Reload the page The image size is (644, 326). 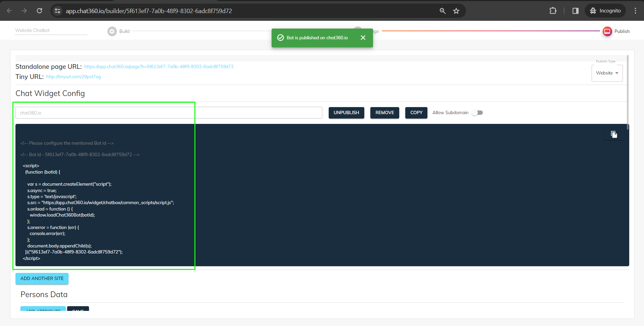pyautogui.click(x=40, y=11)
